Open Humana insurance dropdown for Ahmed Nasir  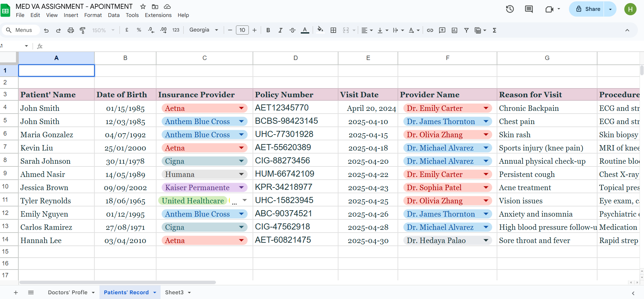pyautogui.click(x=241, y=174)
